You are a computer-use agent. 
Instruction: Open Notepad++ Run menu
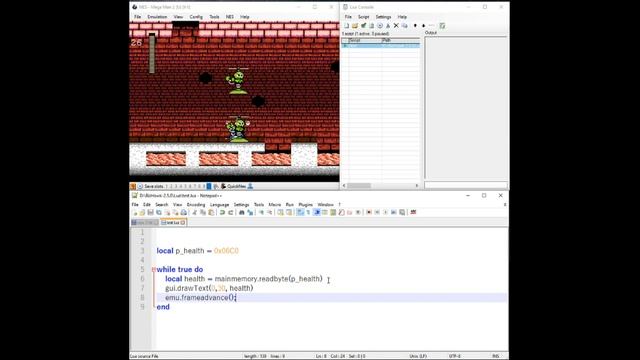pyautogui.click(x=290, y=204)
